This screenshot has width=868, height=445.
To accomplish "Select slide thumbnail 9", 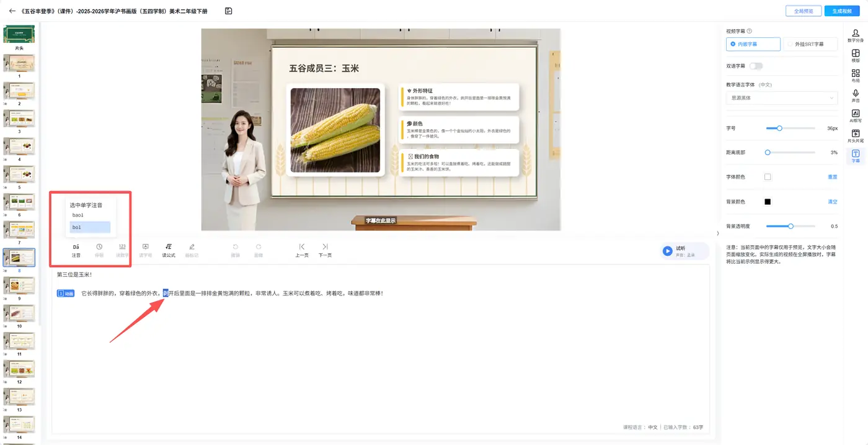I will tap(19, 285).
